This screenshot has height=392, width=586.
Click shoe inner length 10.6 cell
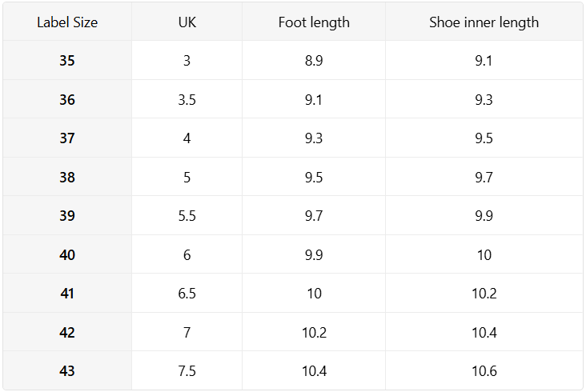point(484,371)
